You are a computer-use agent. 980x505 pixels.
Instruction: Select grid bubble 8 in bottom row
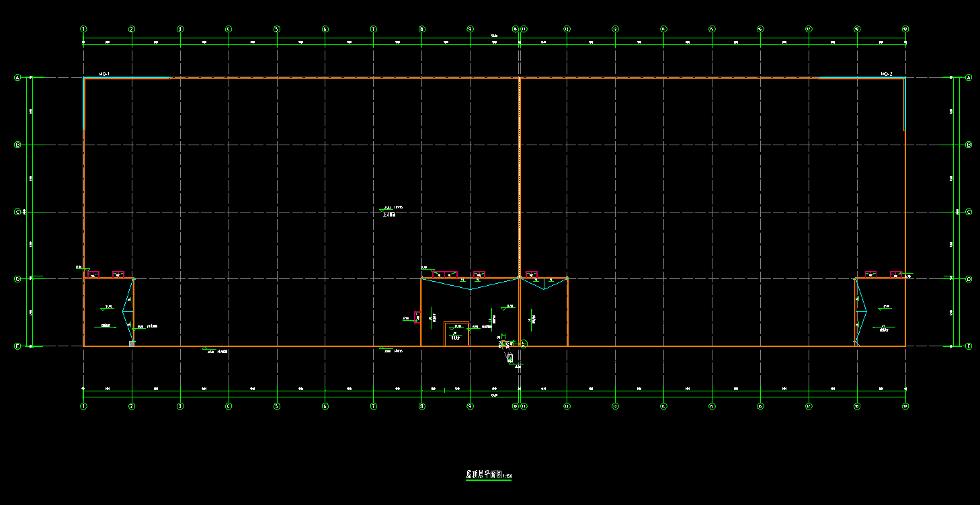click(x=421, y=406)
